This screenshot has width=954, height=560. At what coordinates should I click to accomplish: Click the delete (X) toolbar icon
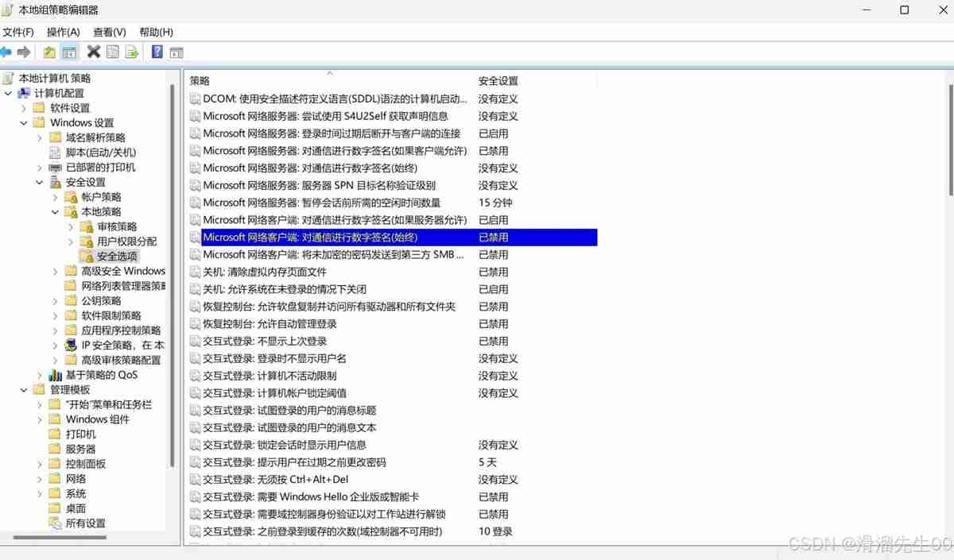(93, 51)
